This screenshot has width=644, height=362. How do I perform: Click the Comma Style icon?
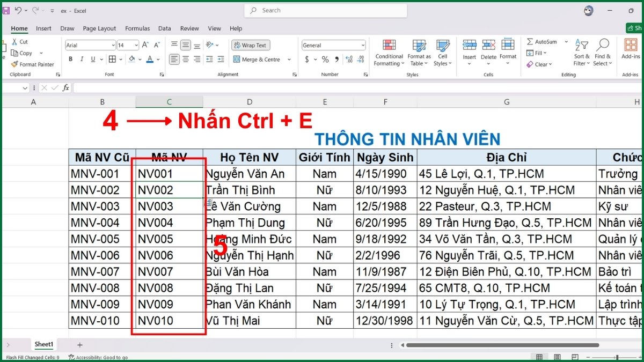336,60
